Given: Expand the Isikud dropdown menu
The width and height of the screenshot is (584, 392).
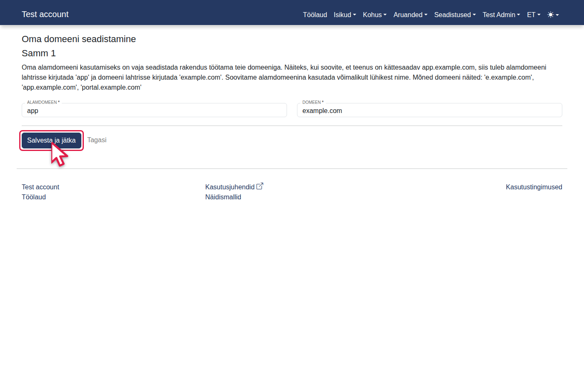Looking at the screenshot, I should coord(345,15).
